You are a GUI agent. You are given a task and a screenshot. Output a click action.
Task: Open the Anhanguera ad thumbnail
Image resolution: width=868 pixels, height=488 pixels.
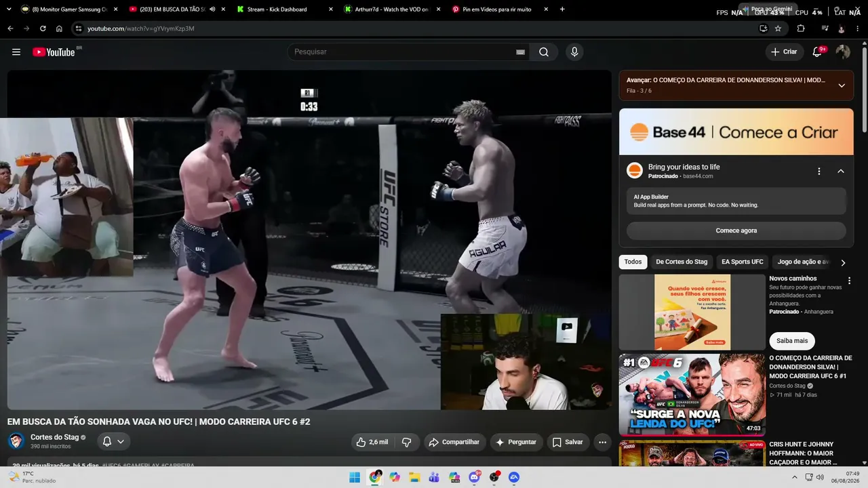coord(692,312)
